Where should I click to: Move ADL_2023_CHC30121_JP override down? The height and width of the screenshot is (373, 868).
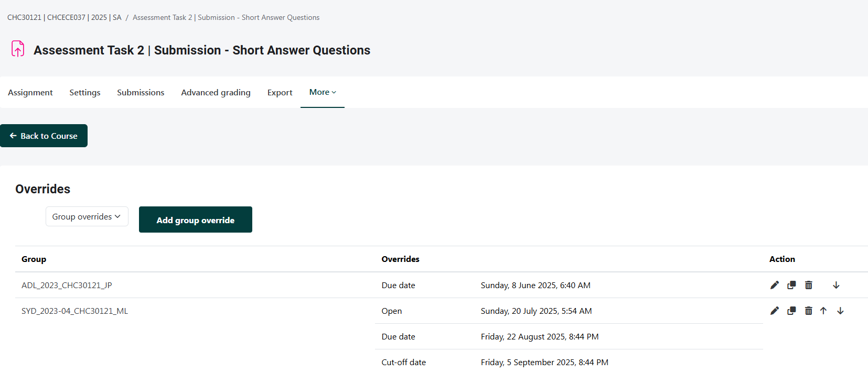pos(836,285)
